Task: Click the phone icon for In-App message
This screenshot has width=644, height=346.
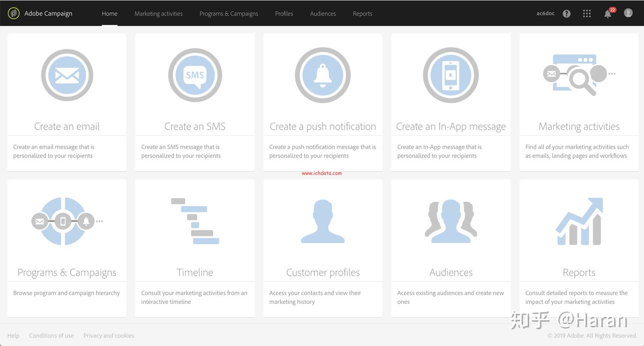Action: click(451, 75)
